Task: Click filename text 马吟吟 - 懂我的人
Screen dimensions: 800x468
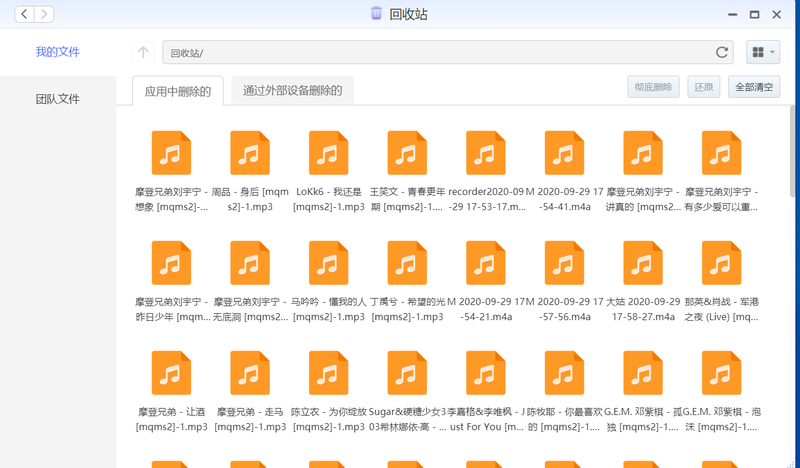Action: pyautogui.click(x=329, y=302)
